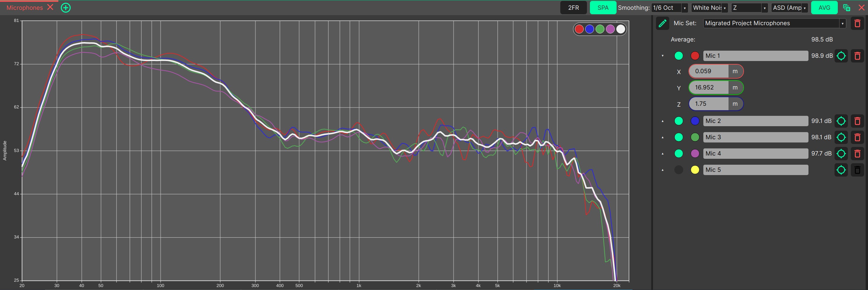Image resolution: width=868 pixels, height=290 pixels.
Task: Click the pencil edit icon beside Mic Set
Action: tap(662, 23)
